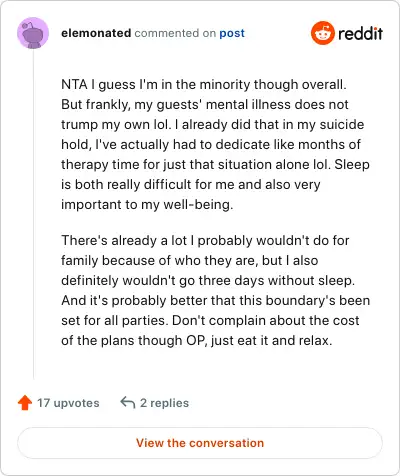Click the reddit wordmark text
This screenshot has width=400, height=476.
(x=360, y=33)
